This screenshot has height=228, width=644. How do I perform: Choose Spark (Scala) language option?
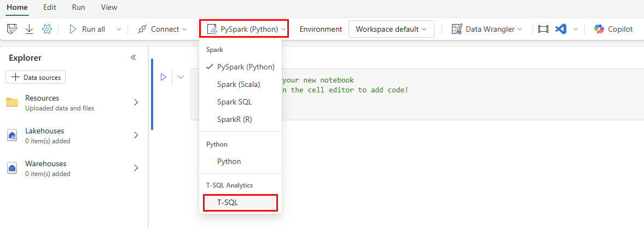tap(239, 84)
